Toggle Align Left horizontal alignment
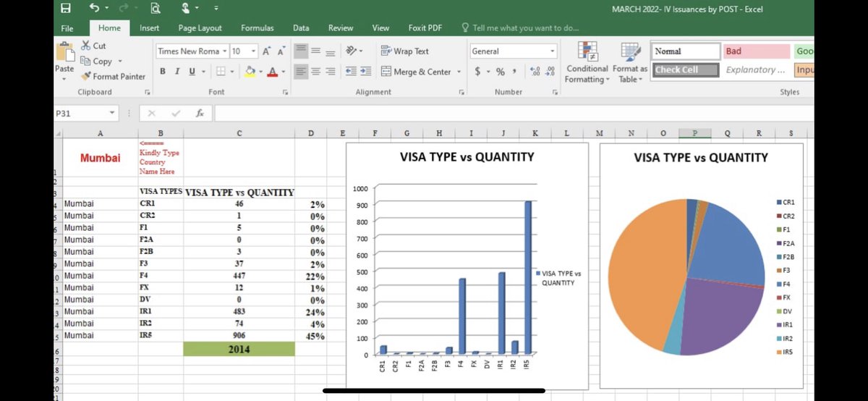The width and height of the screenshot is (868, 401). tap(301, 72)
